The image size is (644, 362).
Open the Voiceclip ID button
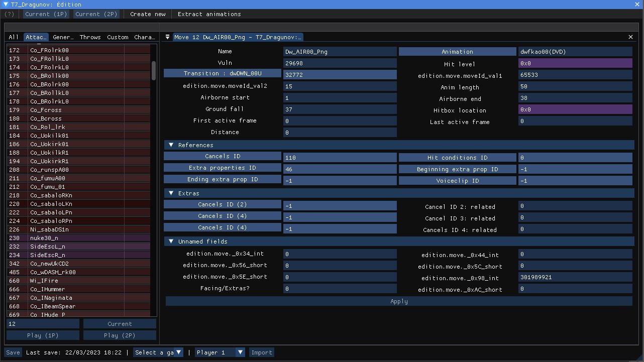point(457,181)
